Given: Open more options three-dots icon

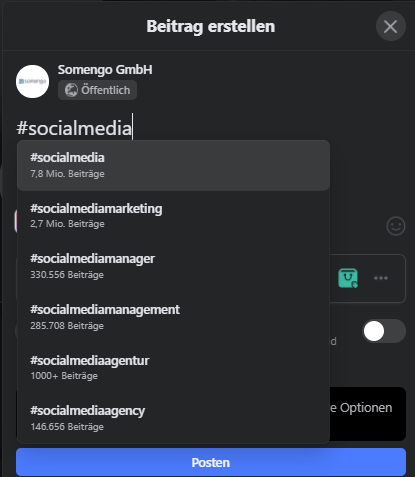Looking at the screenshot, I should point(381,278).
